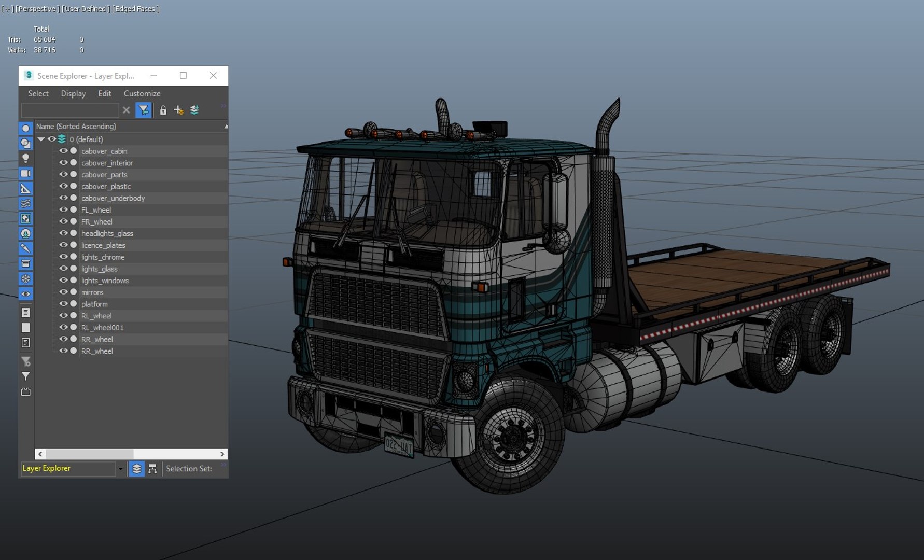This screenshot has width=924, height=560.
Task: Click Add to Active Layer stacked icon
Action: [194, 110]
